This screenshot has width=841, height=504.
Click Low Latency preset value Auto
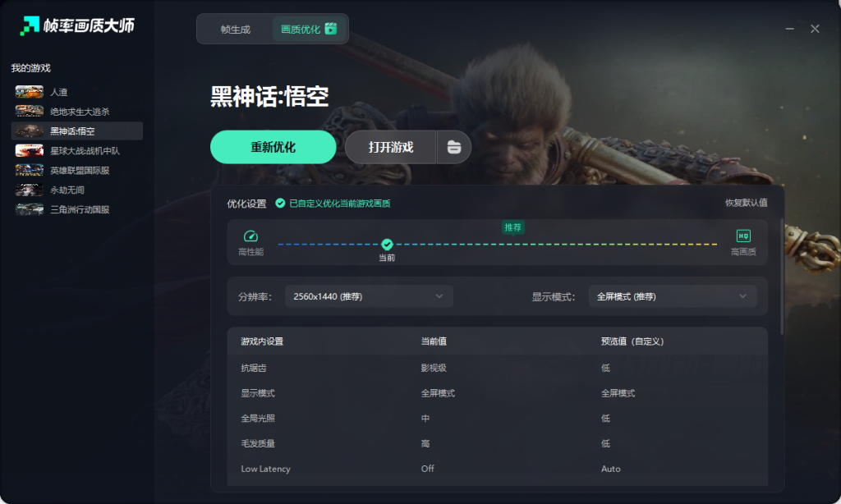(x=611, y=469)
